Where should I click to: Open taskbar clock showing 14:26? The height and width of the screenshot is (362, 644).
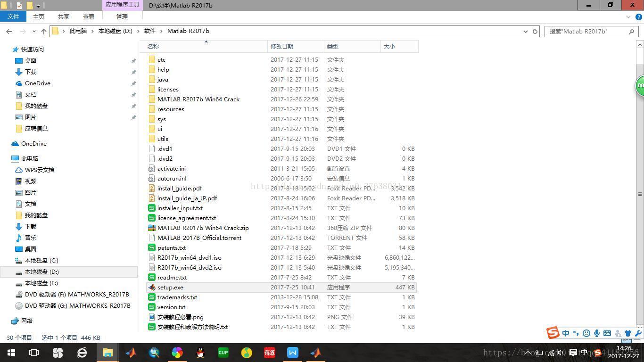pos(623,353)
